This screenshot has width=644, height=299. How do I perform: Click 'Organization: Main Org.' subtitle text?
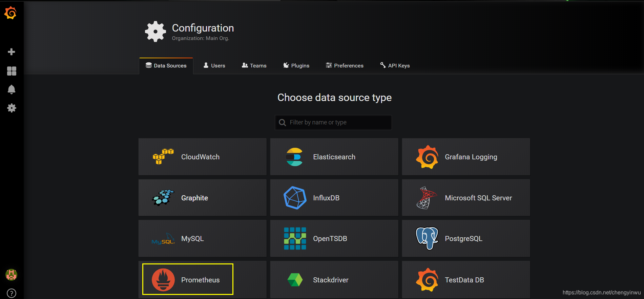click(201, 38)
